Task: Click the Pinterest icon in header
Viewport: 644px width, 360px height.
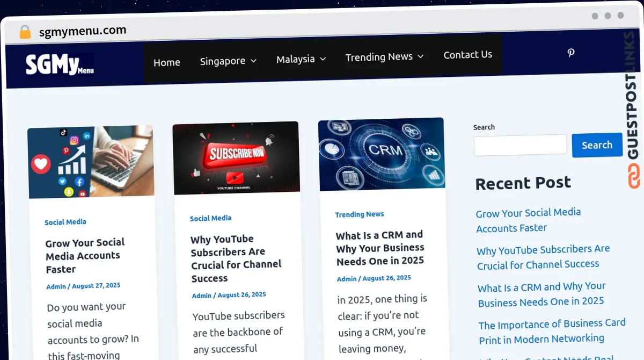Action: 571,53
